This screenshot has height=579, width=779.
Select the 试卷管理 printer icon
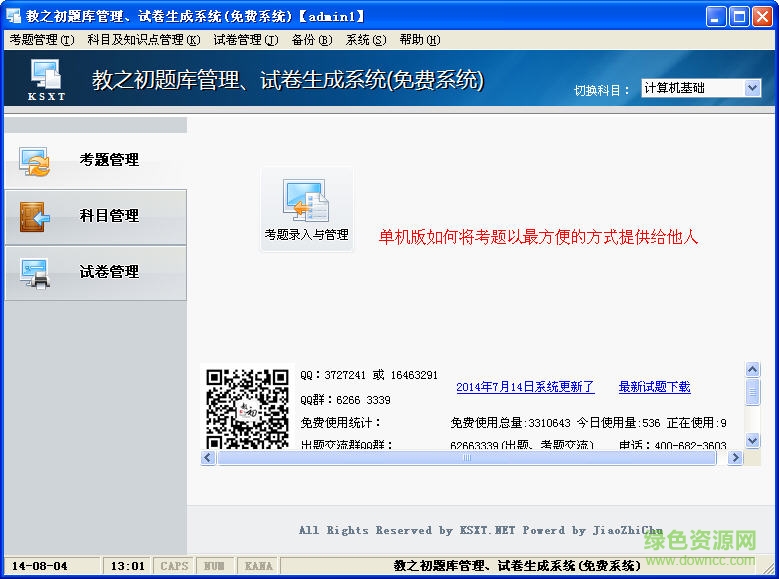pyautogui.click(x=35, y=273)
